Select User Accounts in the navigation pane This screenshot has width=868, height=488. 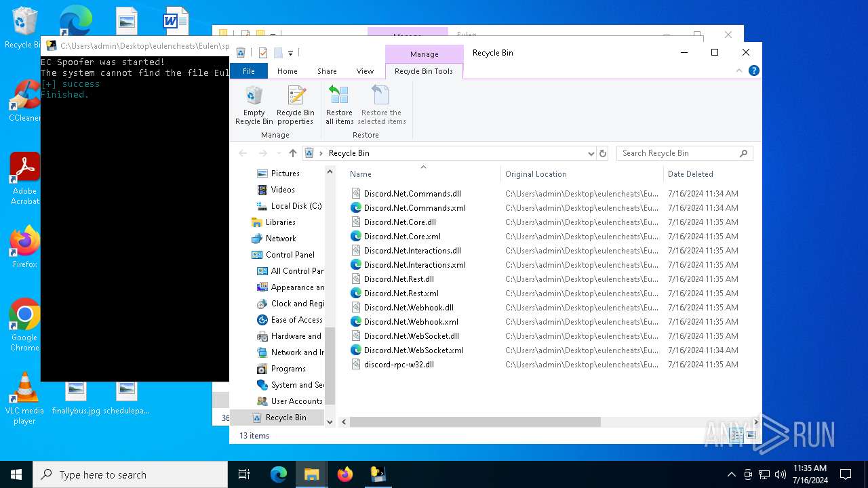click(296, 401)
